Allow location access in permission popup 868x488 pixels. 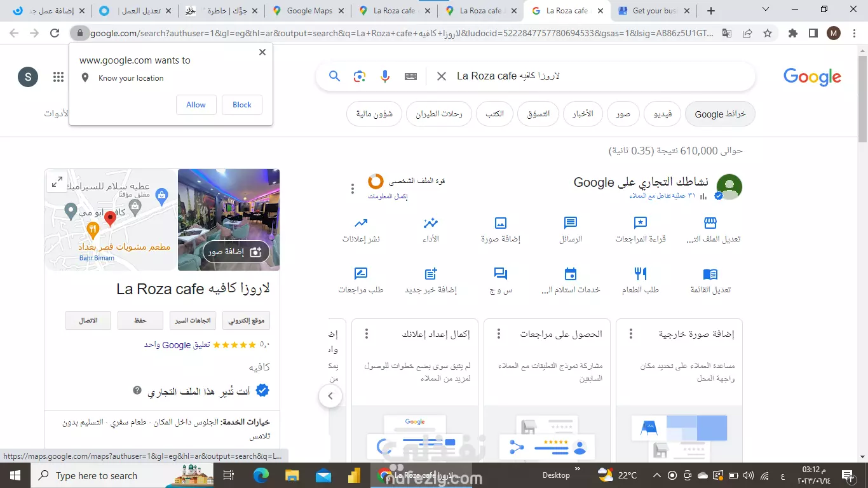coord(196,105)
